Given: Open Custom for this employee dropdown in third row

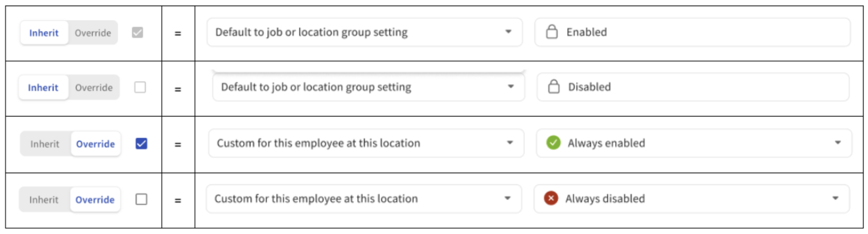Looking at the screenshot, I should tap(366, 143).
